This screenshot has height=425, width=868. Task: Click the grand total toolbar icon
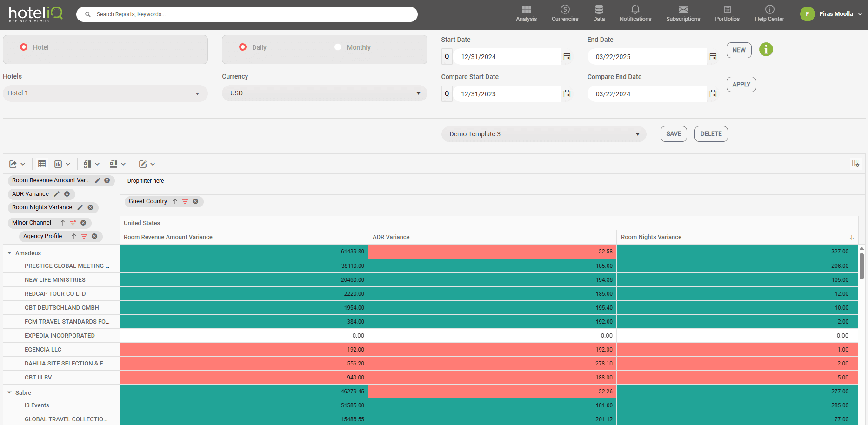(114, 164)
